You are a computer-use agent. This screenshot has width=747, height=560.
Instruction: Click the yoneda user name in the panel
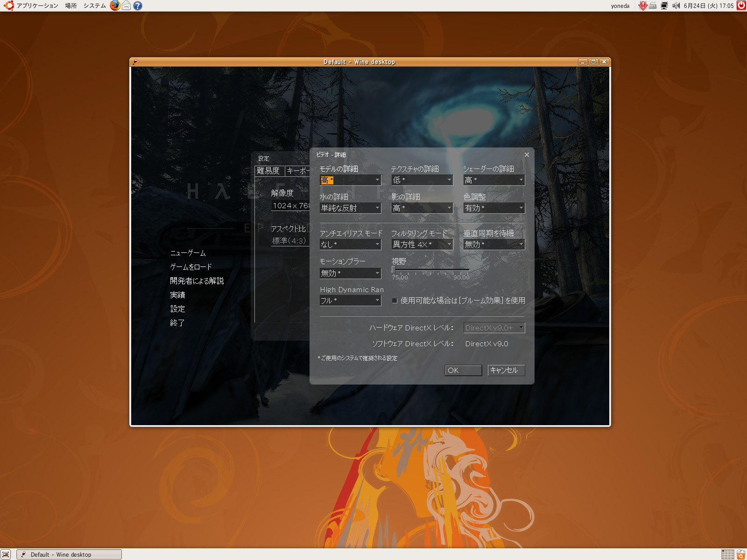(620, 6)
